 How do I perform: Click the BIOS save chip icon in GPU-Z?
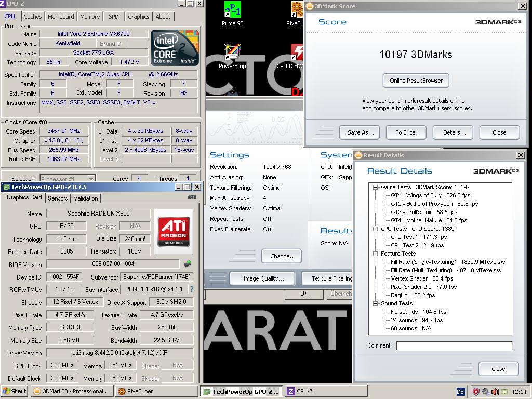point(187,263)
